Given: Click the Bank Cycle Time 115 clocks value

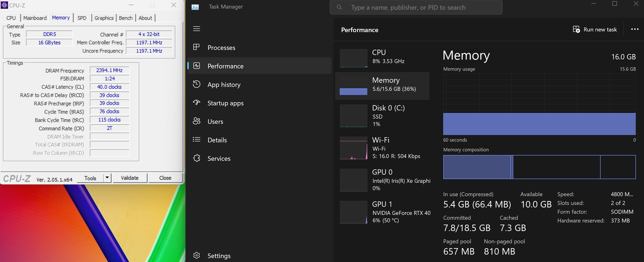Looking at the screenshot, I should [x=109, y=120].
